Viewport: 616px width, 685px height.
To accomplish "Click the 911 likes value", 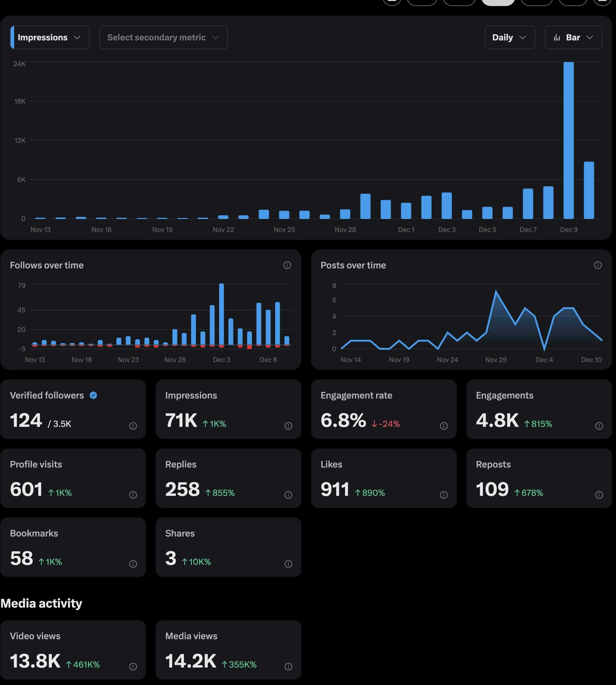I will (335, 489).
